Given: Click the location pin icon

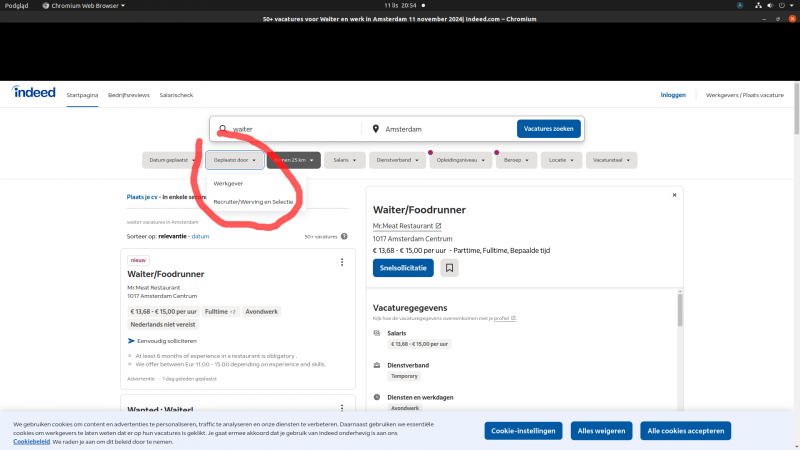Looking at the screenshot, I should pos(376,129).
